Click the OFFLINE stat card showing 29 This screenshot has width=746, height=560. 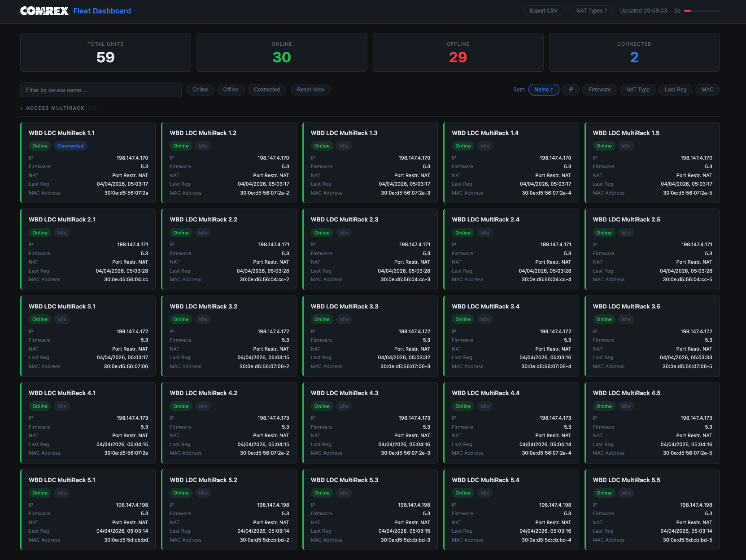point(458,52)
